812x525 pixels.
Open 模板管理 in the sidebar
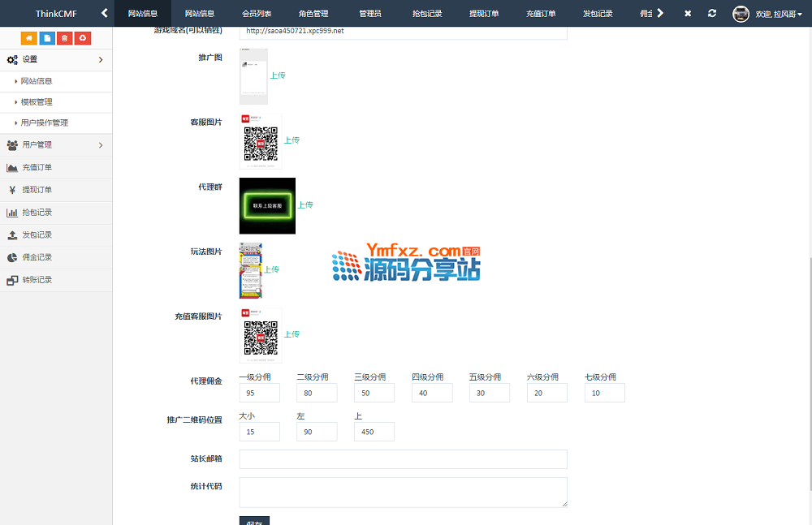[37, 102]
